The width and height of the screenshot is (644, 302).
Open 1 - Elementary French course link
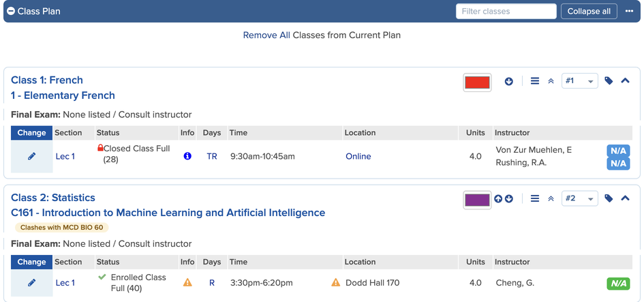(x=63, y=95)
